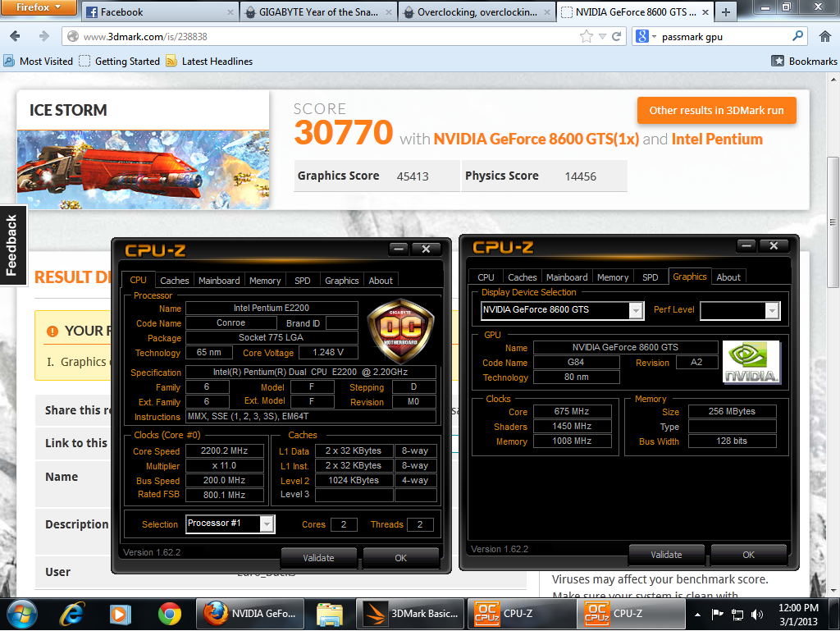840x631 pixels.
Task: Click Validate in right CPU-Z window
Action: pos(666,555)
